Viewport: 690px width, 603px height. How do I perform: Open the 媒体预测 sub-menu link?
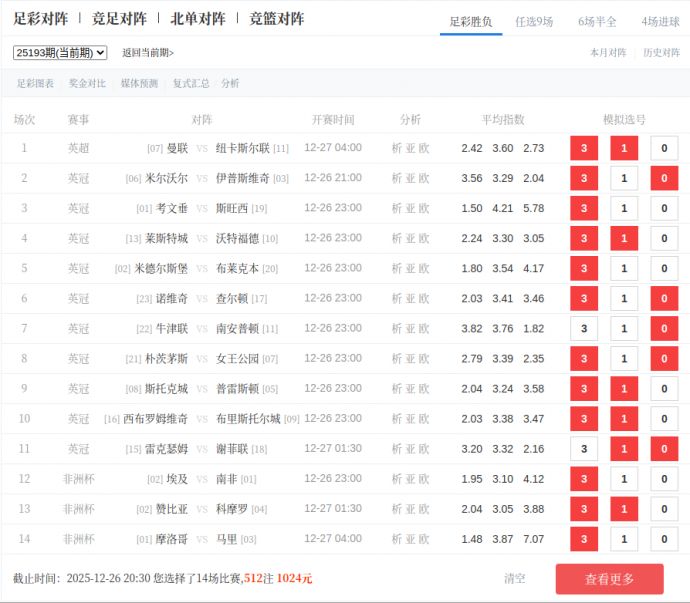[x=139, y=84]
